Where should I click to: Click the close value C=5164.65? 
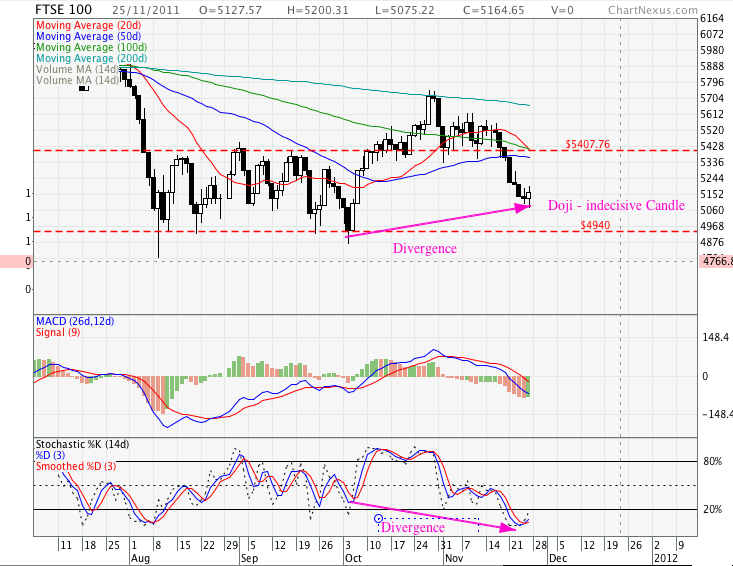pos(494,10)
